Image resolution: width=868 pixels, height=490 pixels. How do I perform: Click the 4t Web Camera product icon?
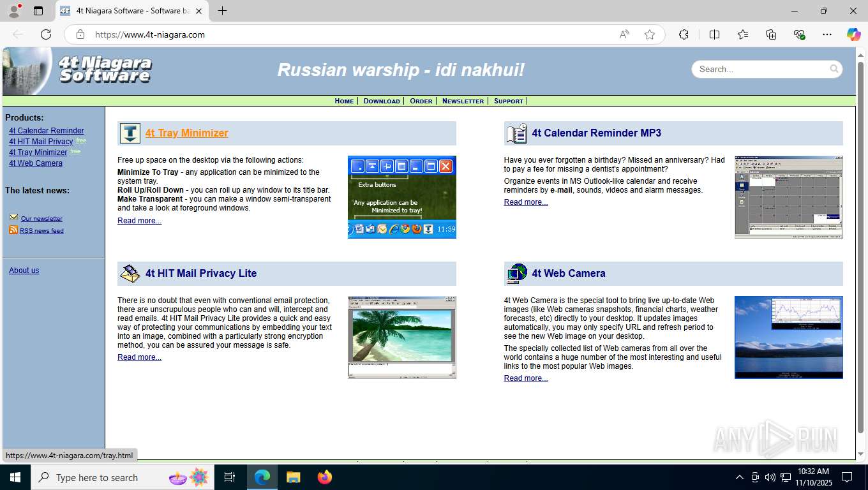pyautogui.click(x=517, y=274)
